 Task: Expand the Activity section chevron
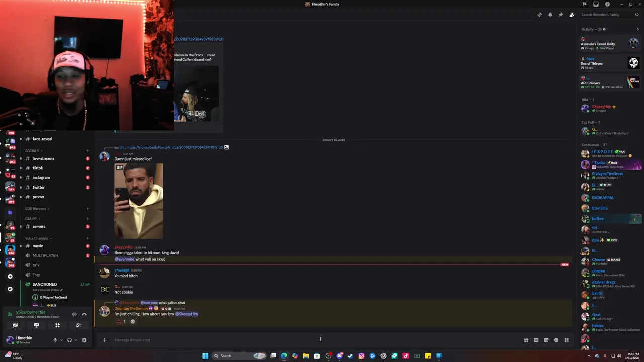click(638, 29)
